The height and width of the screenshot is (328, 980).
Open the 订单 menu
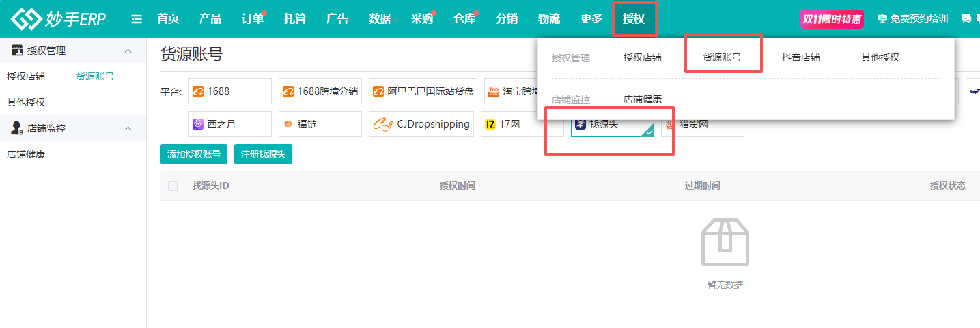tap(253, 19)
